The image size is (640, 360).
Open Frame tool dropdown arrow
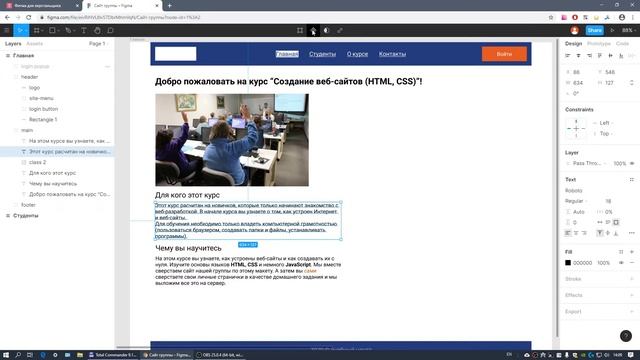click(x=42, y=31)
